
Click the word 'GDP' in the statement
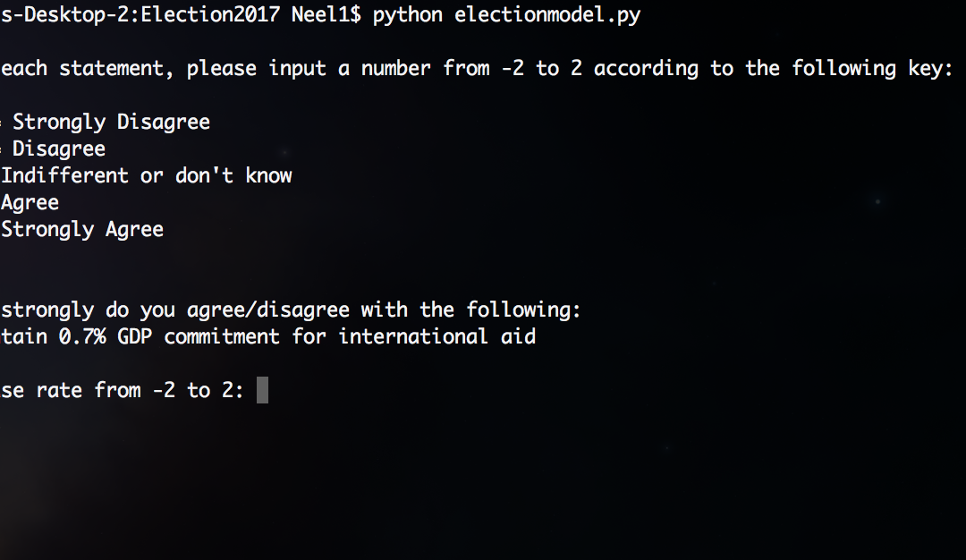click(x=135, y=337)
